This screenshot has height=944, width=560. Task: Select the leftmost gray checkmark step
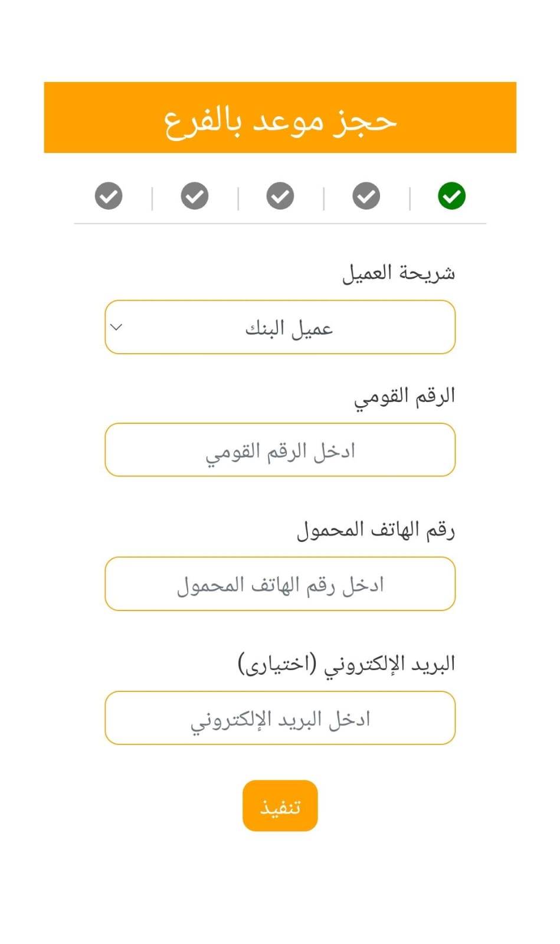(109, 196)
